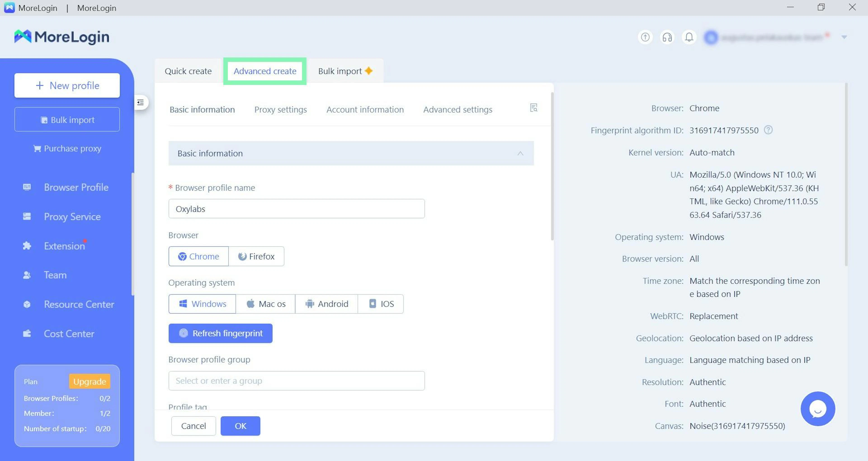Choose Mac os operating system

(266, 304)
